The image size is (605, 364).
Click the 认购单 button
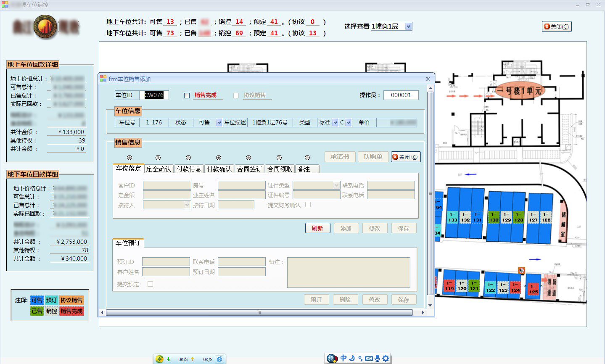tap(373, 157)
